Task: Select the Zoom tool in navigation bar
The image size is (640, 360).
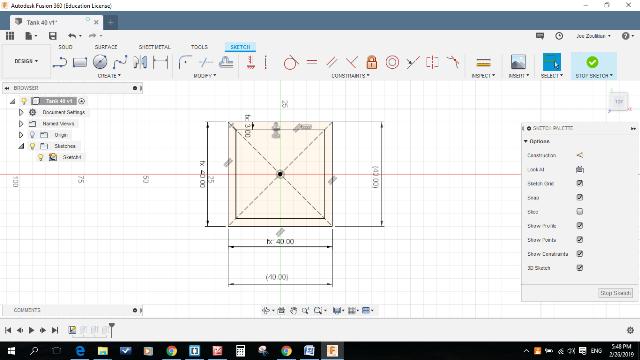Action: click(305, 311)
